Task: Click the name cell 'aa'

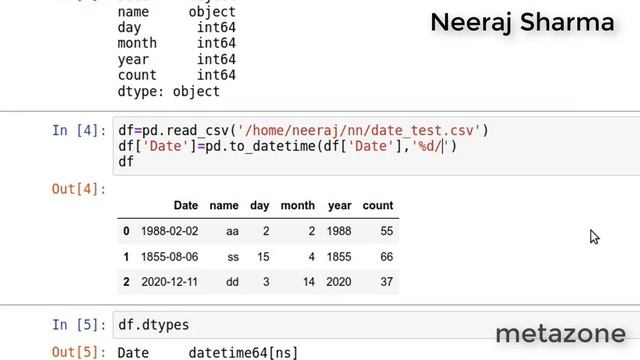Action: (232, 231)
